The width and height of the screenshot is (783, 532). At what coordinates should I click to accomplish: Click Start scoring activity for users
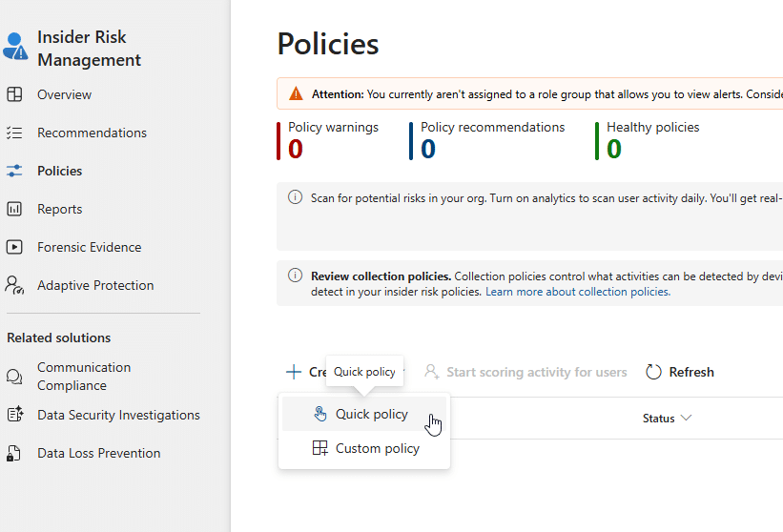536,372
